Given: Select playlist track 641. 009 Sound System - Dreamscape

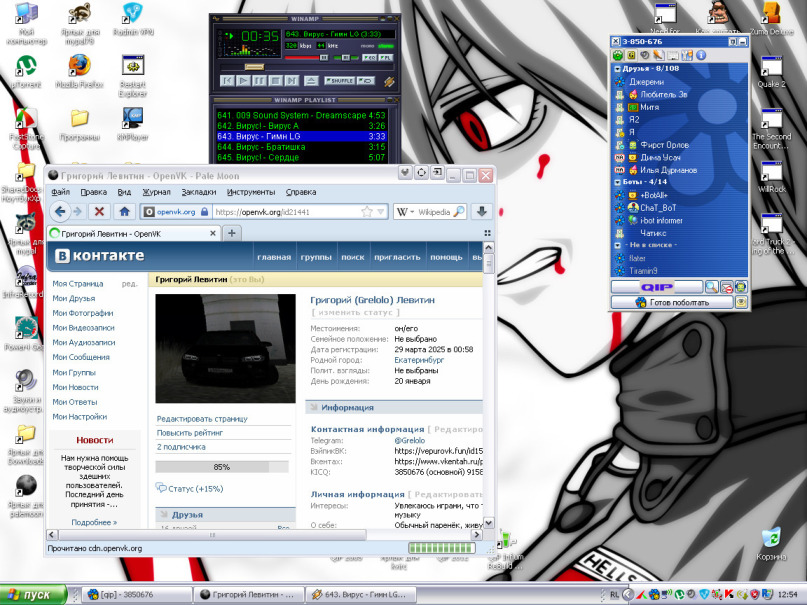Looking at the screenshot, I should (301, 115).
